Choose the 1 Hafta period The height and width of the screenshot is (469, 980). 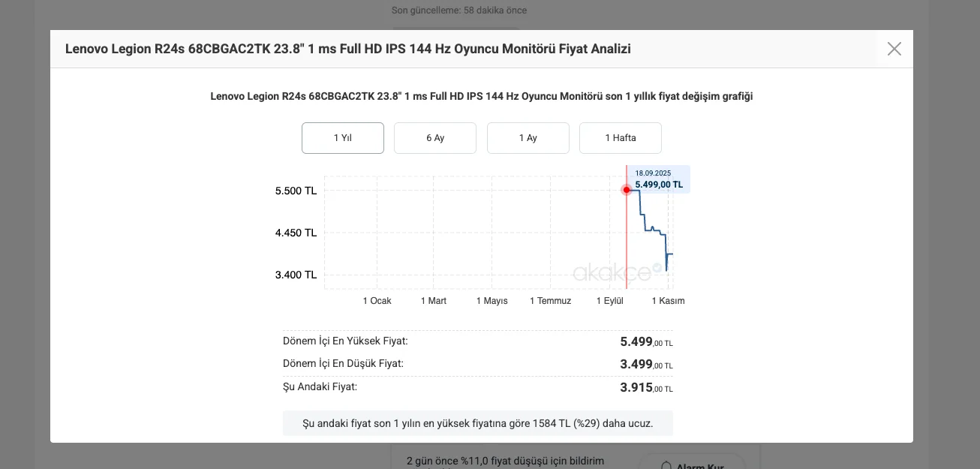621,138
